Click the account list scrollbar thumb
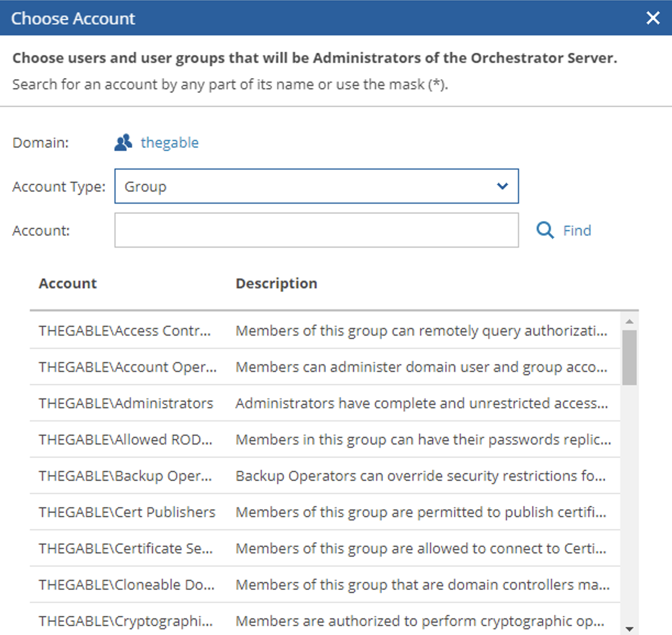Screen dimensions: 672x635 [x=630, y=358]
